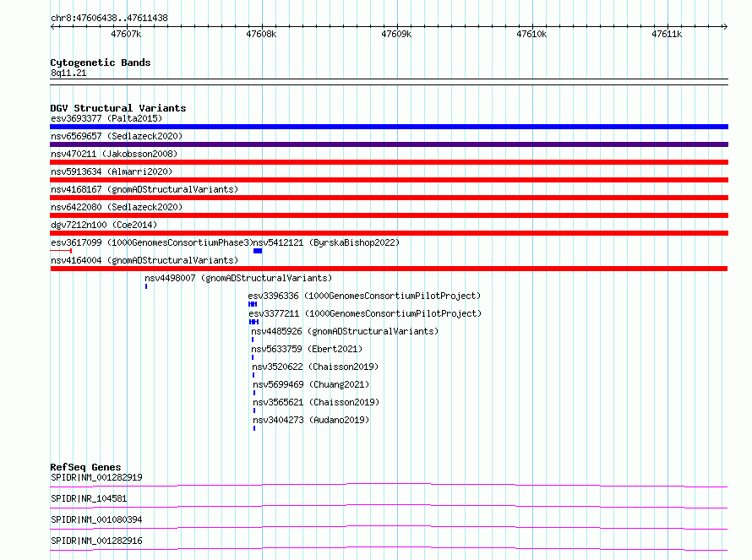This screenshot has width=752, height=560.
Task: Click the red nsv4164004 variant bar
Action: [389, 269]
